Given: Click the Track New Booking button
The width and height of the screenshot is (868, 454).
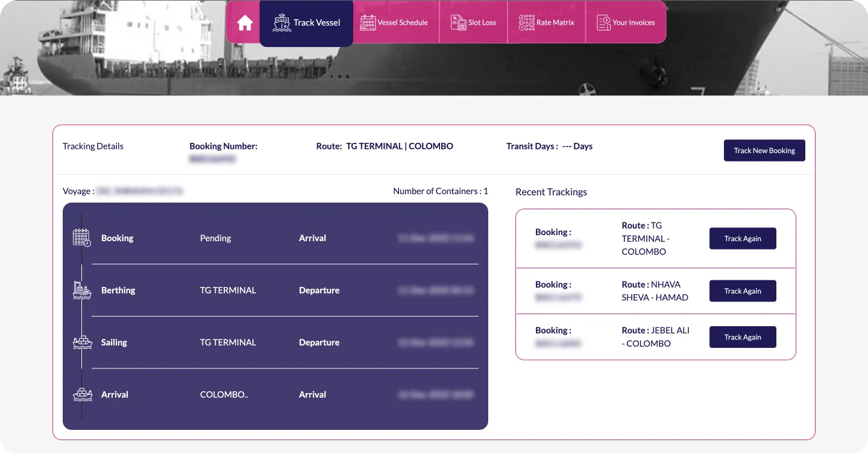Looking at the screenshot, I should [x=764, y=151].
